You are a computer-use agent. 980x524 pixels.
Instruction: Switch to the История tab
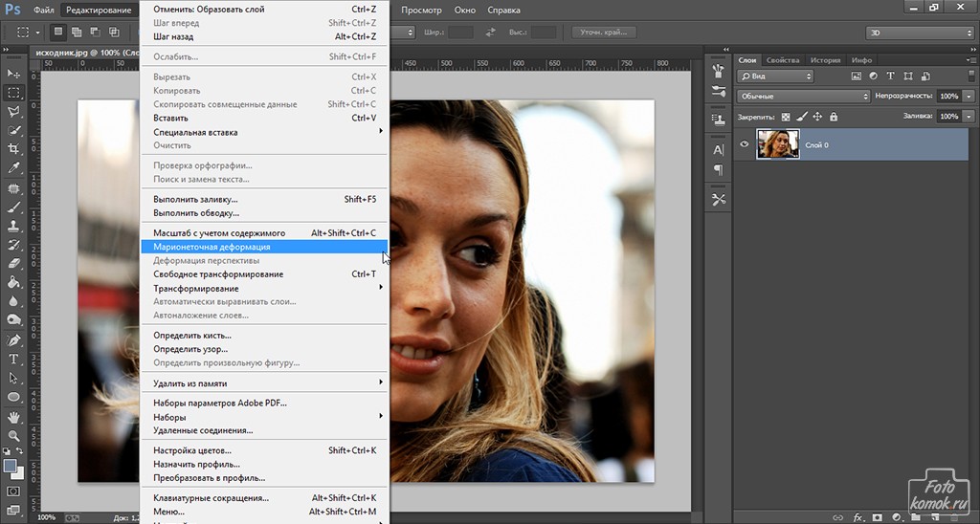[x=825, y=60]
